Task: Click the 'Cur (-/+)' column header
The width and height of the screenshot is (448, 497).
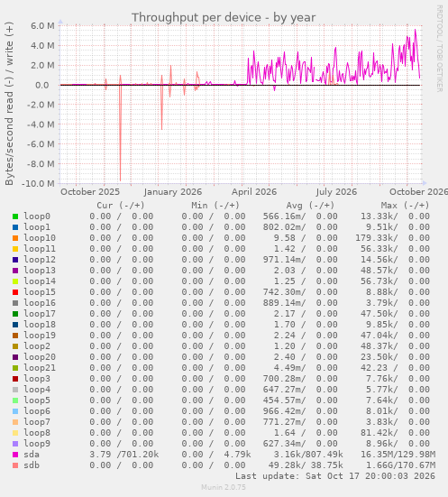Action: [121, 206]
